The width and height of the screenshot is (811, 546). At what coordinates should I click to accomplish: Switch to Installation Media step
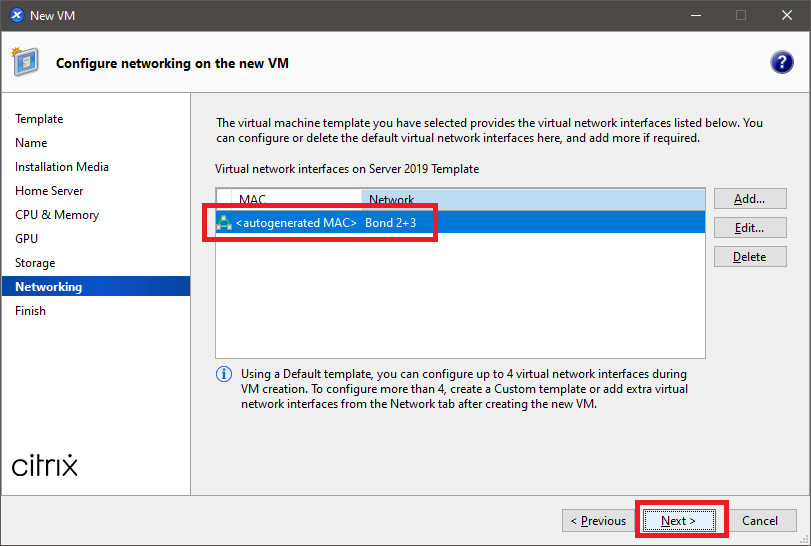coord(62,167)
